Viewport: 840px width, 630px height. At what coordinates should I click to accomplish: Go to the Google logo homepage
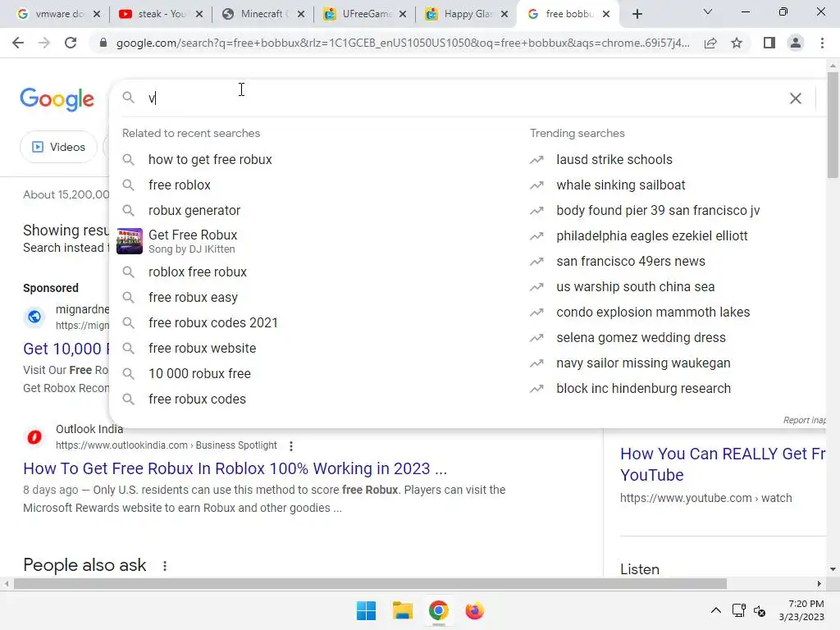tap(57, 99)
